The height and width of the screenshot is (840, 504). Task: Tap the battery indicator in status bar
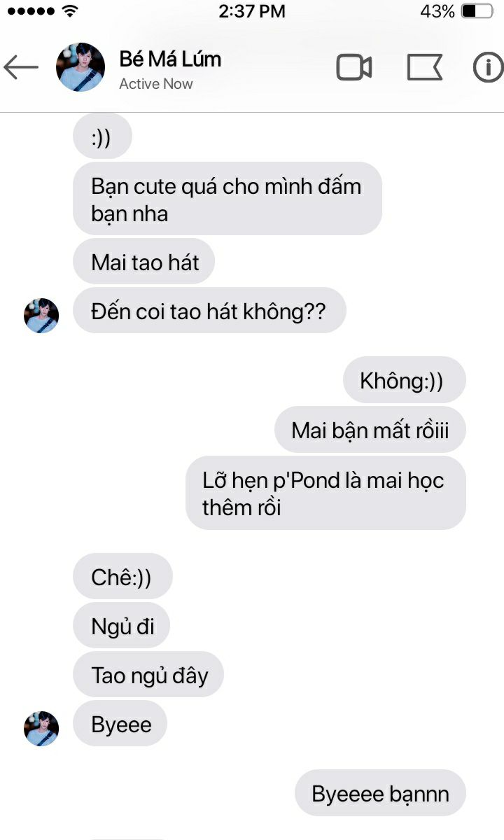pyautogui.click(x=477, y=11)
